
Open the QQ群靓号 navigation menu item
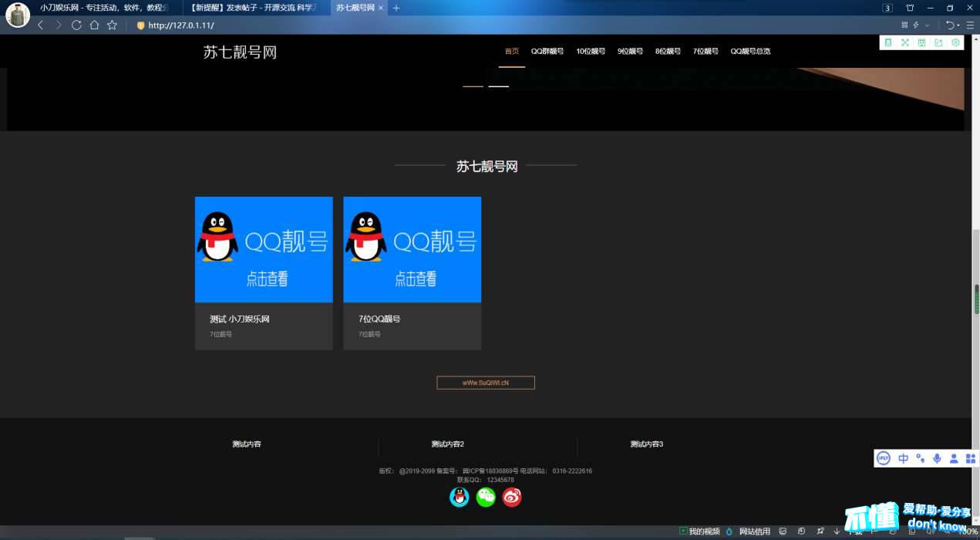coord(547,52)
